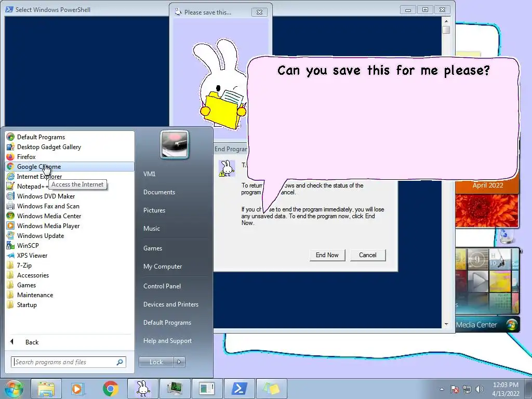
Task: Open Windows Fax and Scan
Action: point(70,206)
